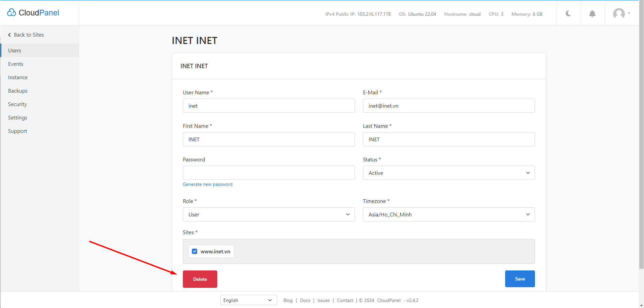Viewport: 644px width, 308px height.
Task: Click the CPU: 3 text
Action: click(496, 14)
